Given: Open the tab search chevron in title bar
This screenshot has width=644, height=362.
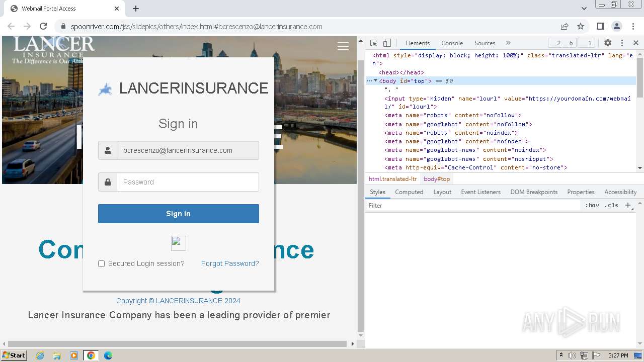Looking at the screenshot, I should point(584,9).
